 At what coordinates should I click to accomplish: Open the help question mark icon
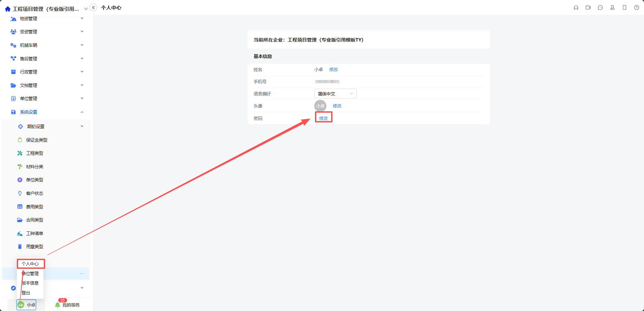[x=637, y=7]
